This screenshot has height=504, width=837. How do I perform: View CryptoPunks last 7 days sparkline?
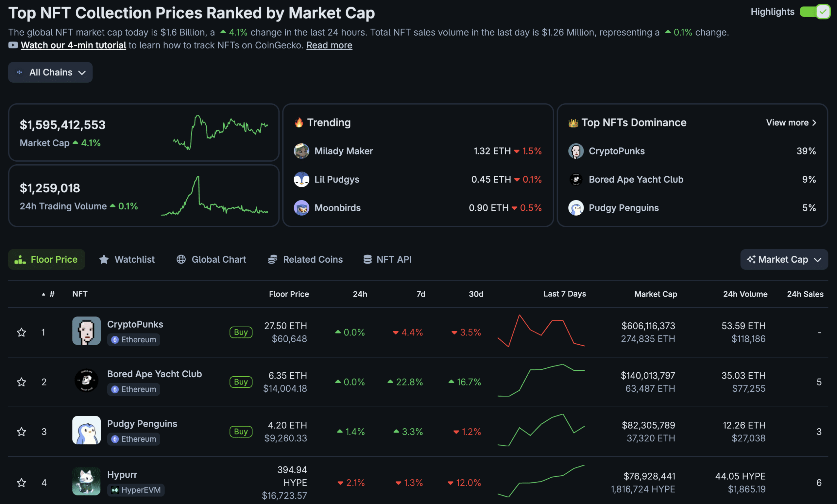[x=541, y=331]
